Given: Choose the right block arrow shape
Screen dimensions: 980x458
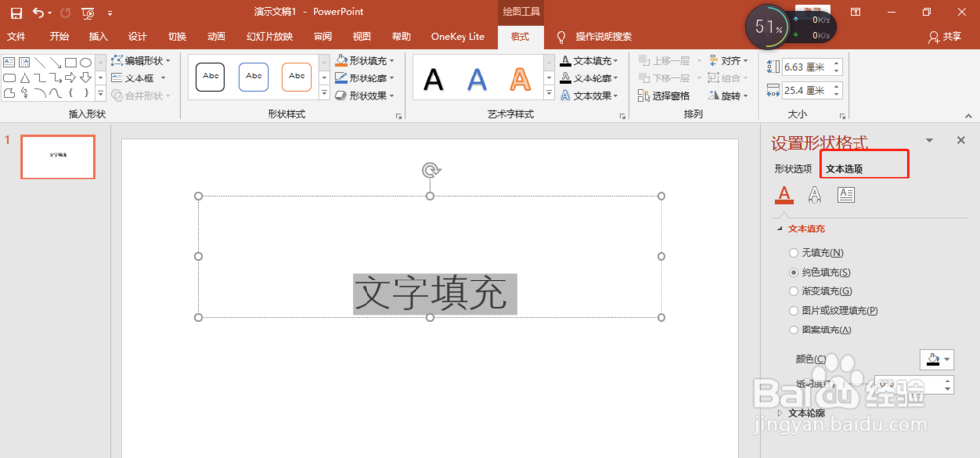Looking at the screenshot, I should point(71,77).
